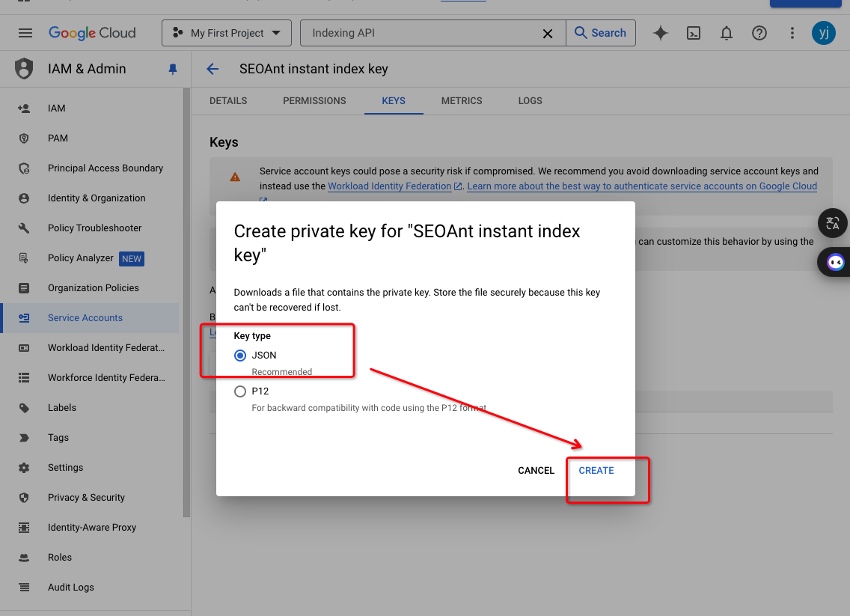
Task: Click the Labels tag icon
Action: pos(24,408)
